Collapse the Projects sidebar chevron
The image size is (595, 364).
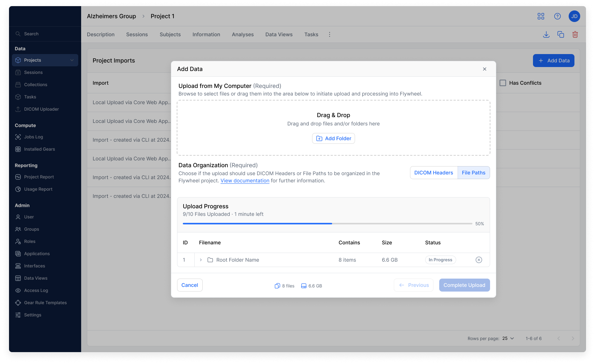pyautogui.click(x=72, y=60)
